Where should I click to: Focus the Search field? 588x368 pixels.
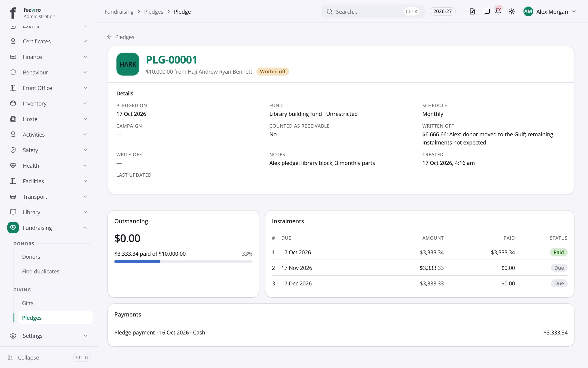373,11
